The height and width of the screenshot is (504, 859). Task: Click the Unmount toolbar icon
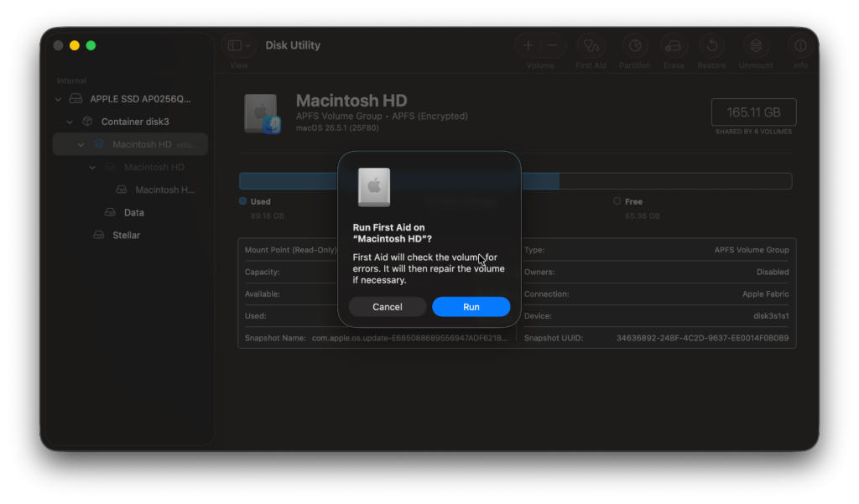(x=756, y=45)
